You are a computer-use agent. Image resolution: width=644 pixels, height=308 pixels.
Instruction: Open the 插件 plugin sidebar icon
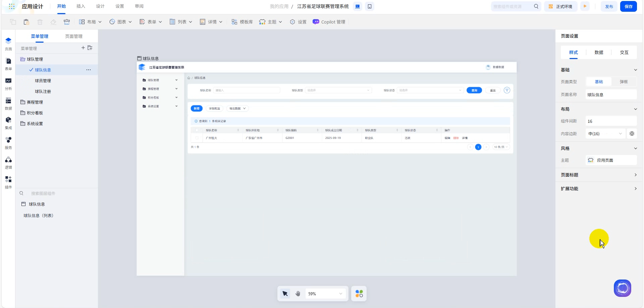click(x=8, y=182)
